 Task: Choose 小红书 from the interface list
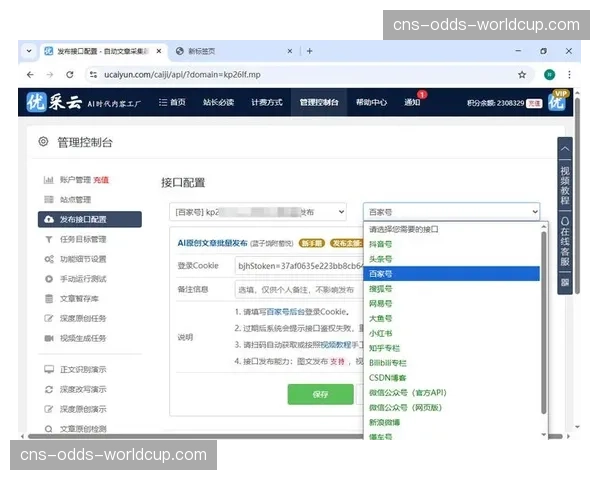pyautogui.click(x=452, y=333)
